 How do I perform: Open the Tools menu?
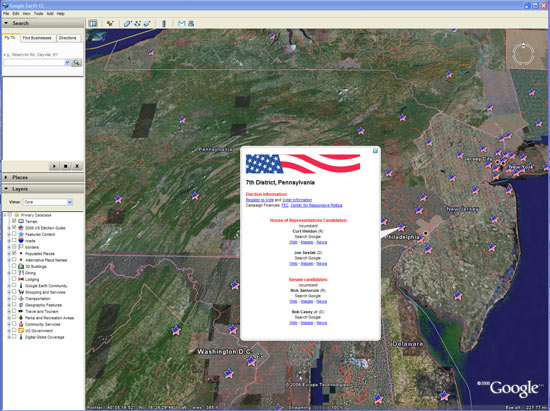(x=38, y=14)
